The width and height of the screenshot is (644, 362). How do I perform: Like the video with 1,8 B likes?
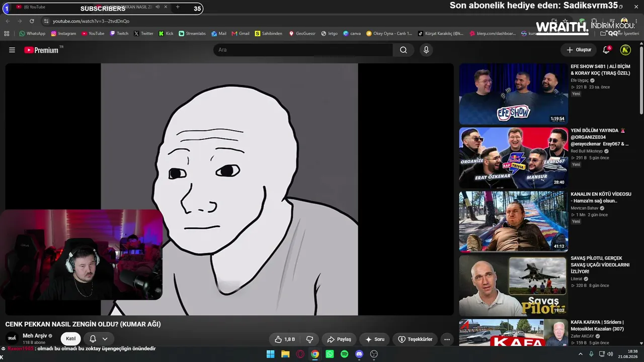(x=285, y=339)
